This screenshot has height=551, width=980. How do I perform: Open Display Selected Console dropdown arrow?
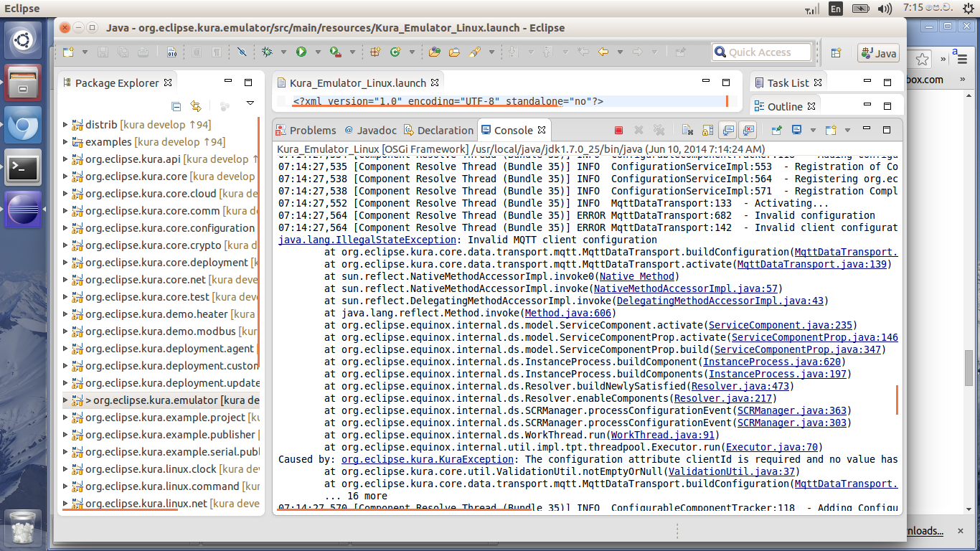(813, 131)
